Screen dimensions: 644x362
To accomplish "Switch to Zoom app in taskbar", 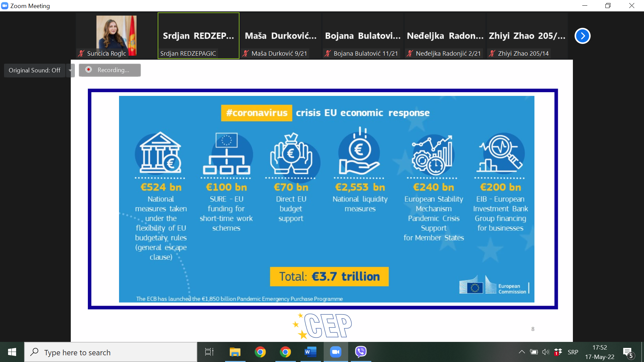I will [x=335, y=352].
